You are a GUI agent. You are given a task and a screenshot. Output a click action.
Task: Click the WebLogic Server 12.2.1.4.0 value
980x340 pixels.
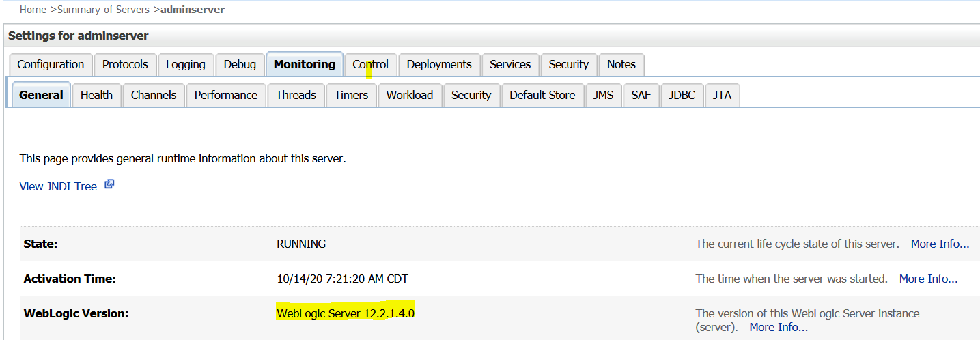[x=346, y=314]
